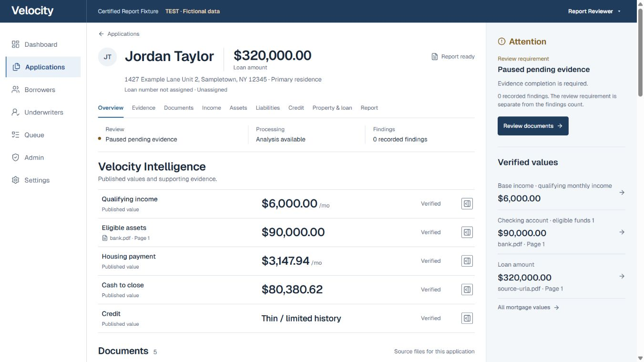Click the source-urla.pdf Page 1 reference

[531, 289]
